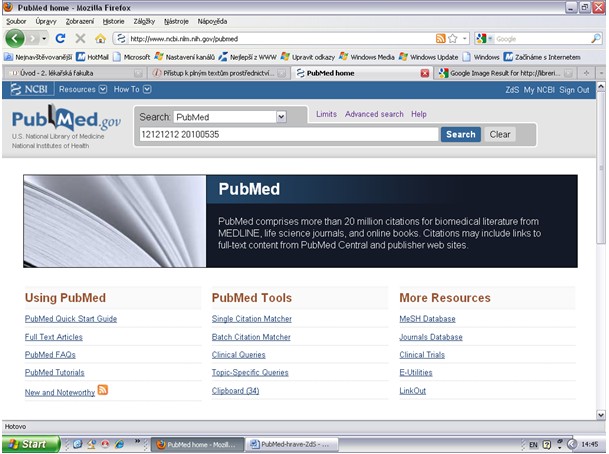Reload the page with refresh icon

[60, 38]
